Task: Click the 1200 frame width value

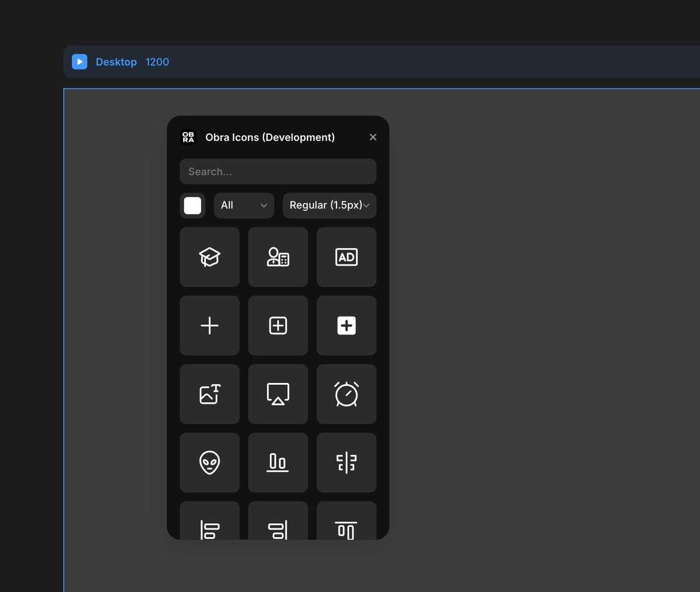Action: click(157, 62)
